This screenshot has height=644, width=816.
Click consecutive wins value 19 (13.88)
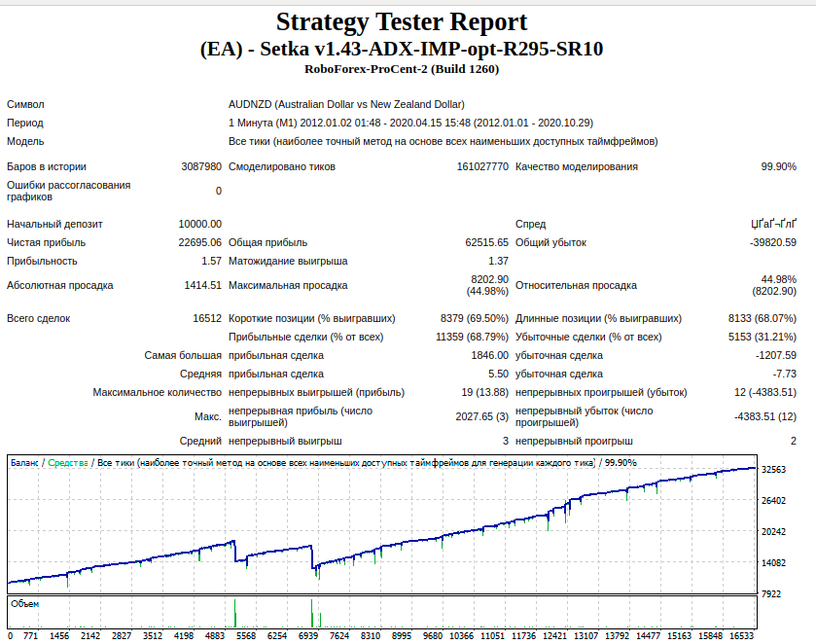click(484, 393)
